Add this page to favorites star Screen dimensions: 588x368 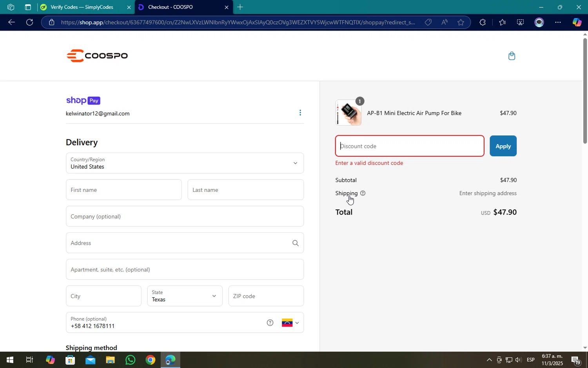coord(461,22)
